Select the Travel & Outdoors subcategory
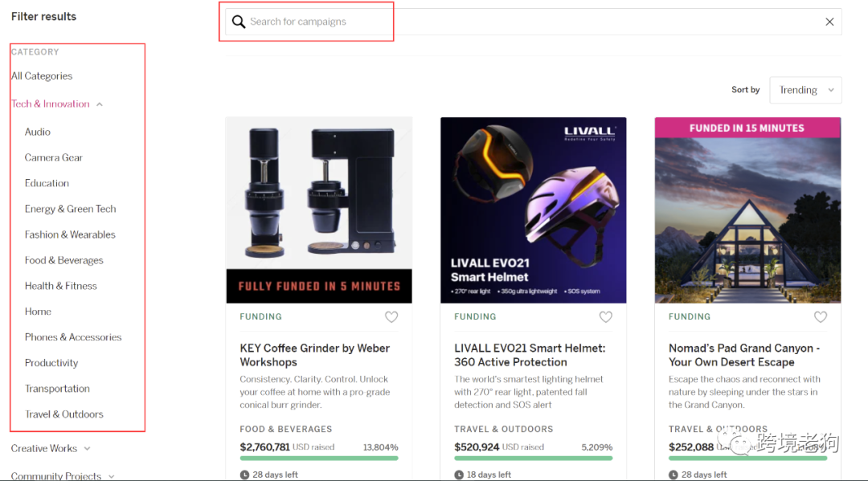The height and width of the screenshot is (481, 868). pyautogui.click(x=64, y=414)
